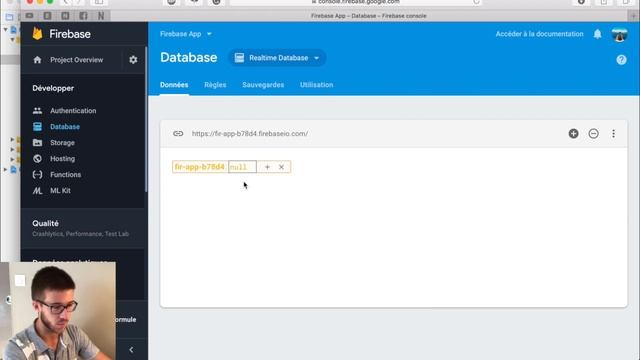Add child with the plus circle icon
The height and width of the screenshot is (360, 640).
pyautogui.click(x=573, y=133)
